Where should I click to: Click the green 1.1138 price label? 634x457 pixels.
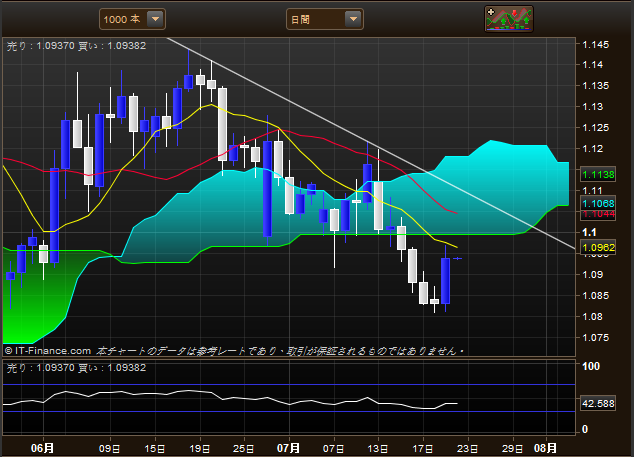point(598,174)
